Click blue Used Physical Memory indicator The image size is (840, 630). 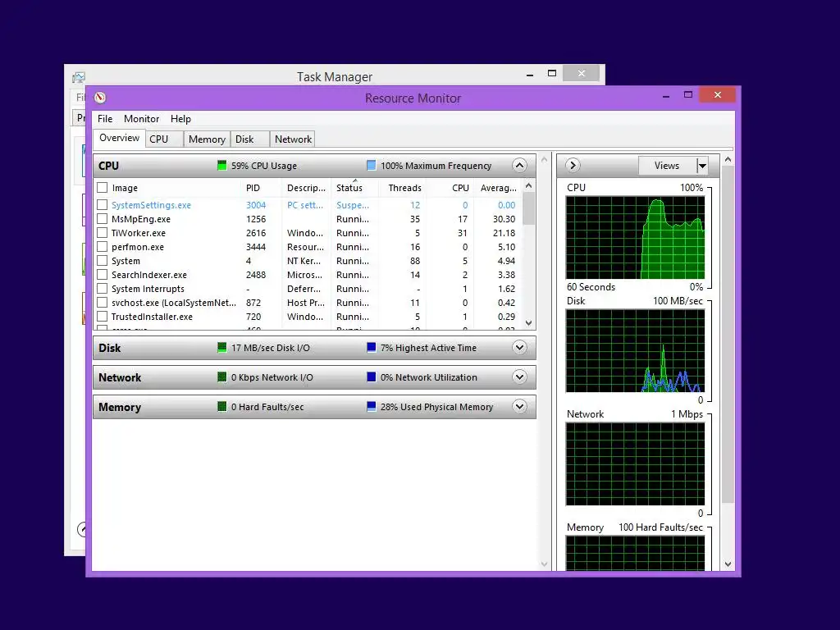372,407
